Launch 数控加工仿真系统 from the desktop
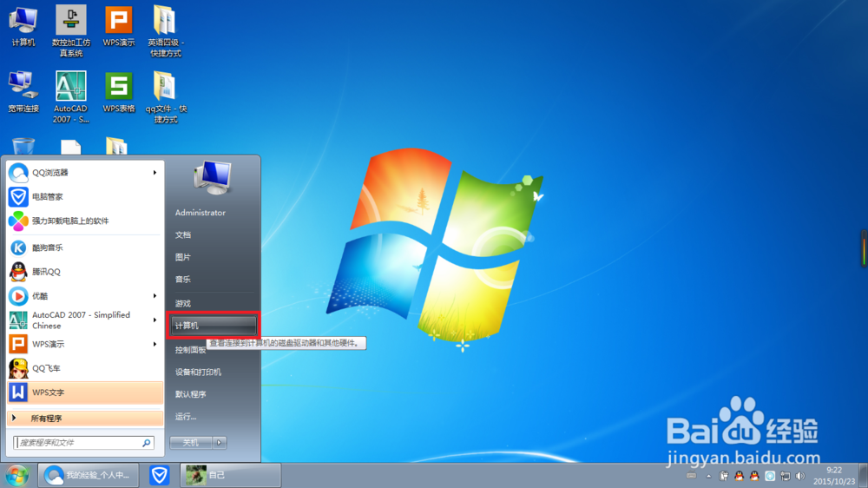Screen dimensions: 868x488 [71, 31]
